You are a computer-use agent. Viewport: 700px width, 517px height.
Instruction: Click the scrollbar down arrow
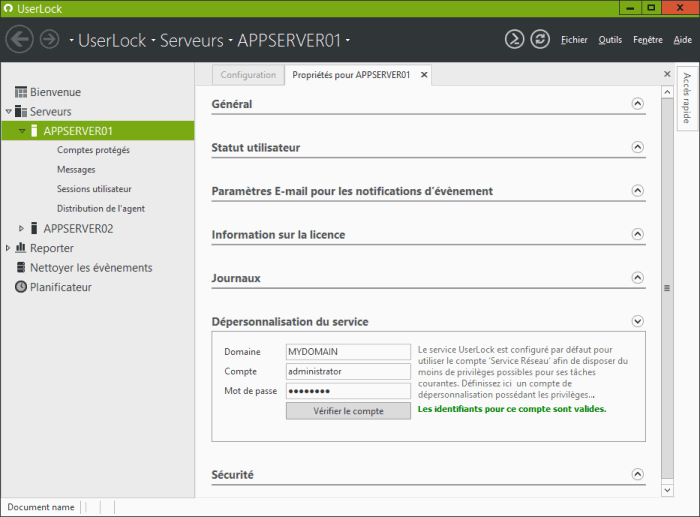coord(667,490)
